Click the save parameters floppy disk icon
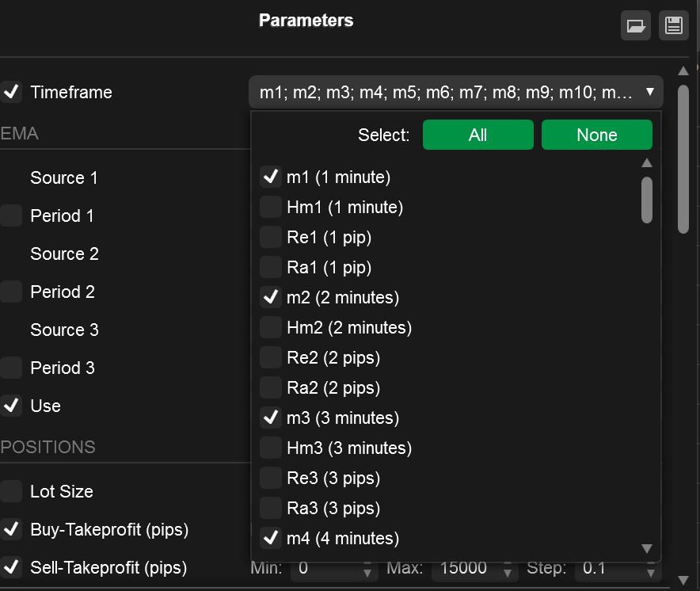 click(673, 25)
